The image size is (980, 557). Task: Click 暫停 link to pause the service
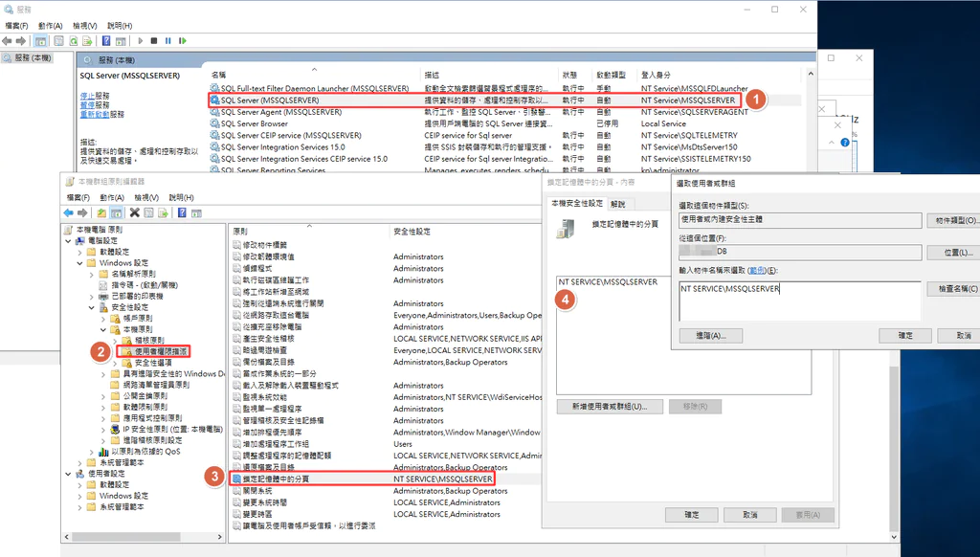coord(87,105)
